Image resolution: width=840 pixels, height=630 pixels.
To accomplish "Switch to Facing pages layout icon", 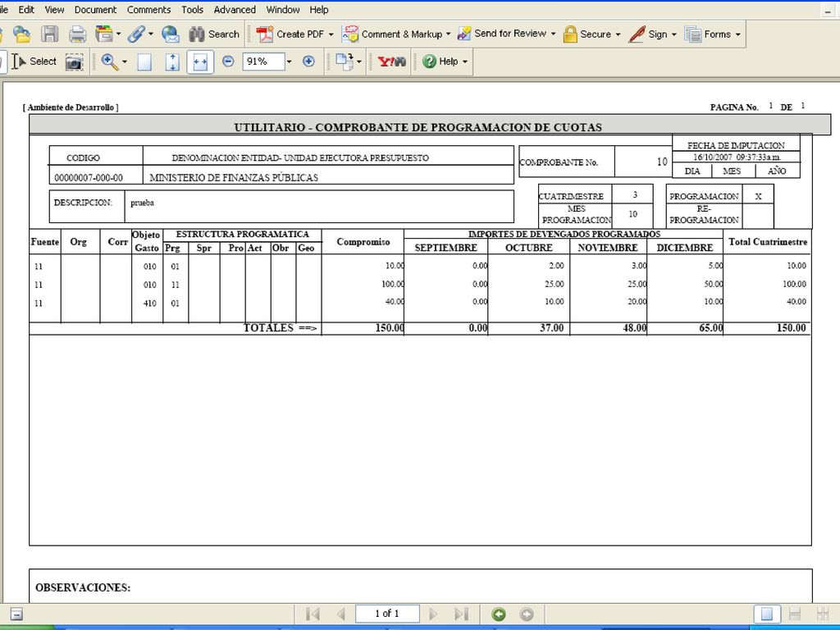I will pos(822,614).
